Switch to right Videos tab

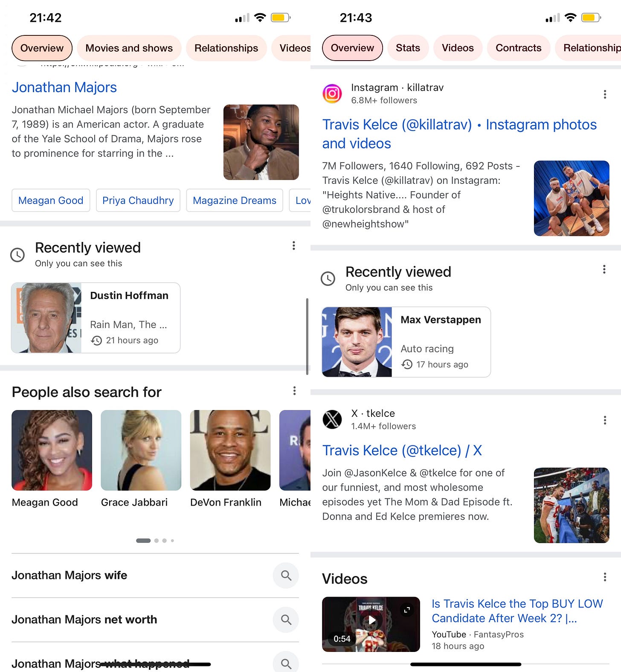point(458,48)
